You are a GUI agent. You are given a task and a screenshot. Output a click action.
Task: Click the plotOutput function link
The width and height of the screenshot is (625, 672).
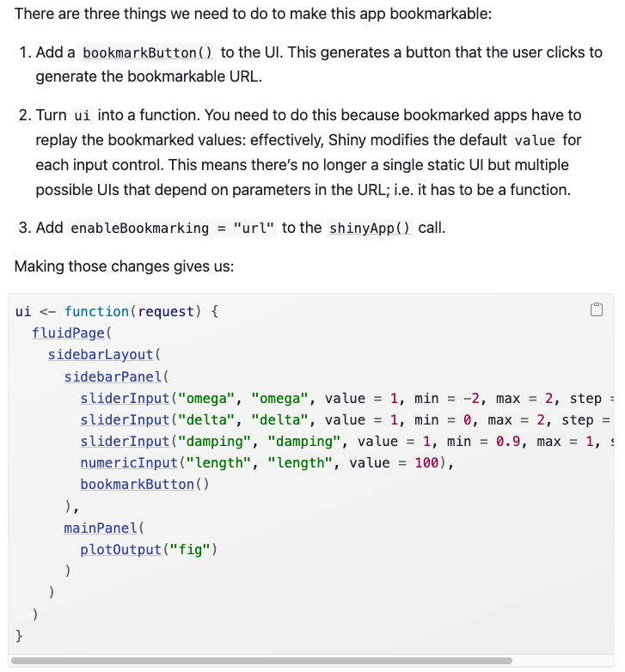[120, 549]
